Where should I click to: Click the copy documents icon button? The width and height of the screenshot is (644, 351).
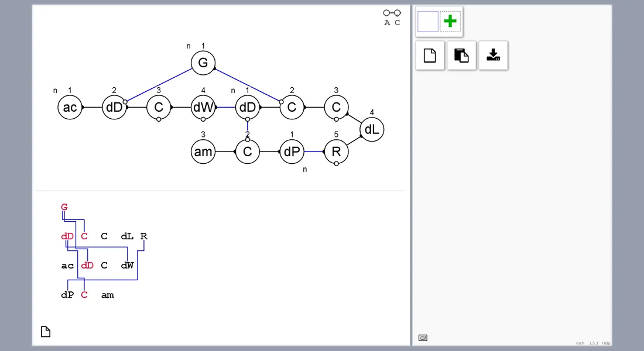point(462,56)
